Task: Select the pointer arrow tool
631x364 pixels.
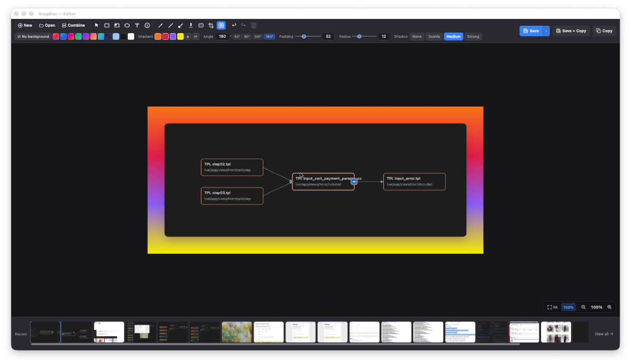Action: click(x=97, y=25)
